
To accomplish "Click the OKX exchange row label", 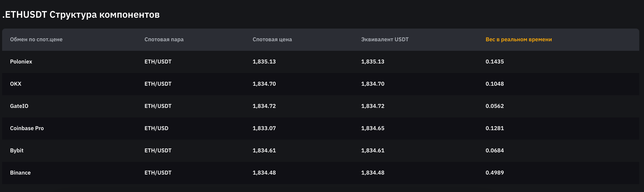I will click(16, 84).
